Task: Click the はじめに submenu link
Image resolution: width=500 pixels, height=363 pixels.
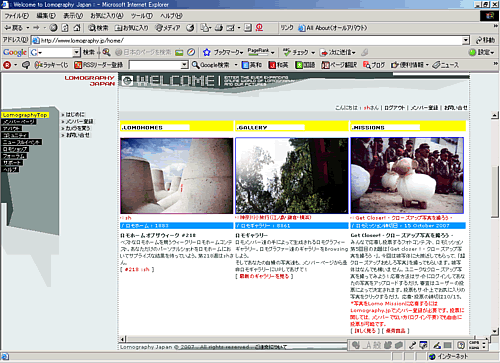Action: click(75, 114)
